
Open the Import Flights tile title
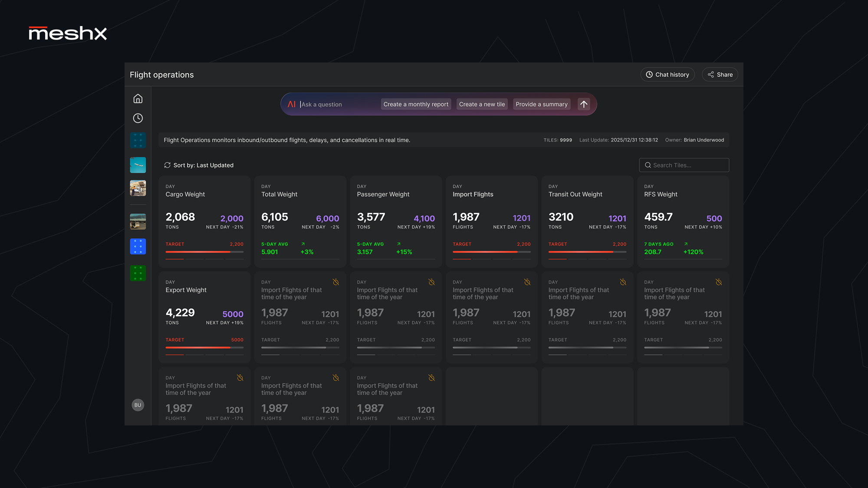click(x=473, y=194)
